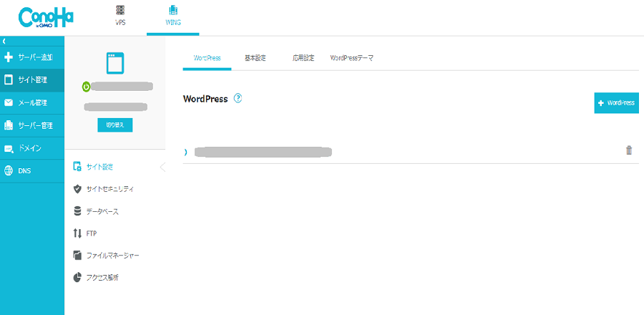
Task: Select the WING service icon
Action: click(x=173, y=11)
